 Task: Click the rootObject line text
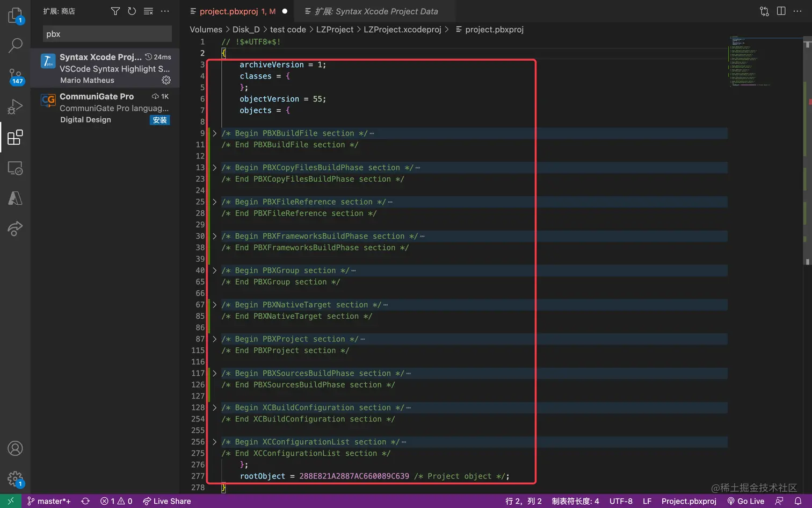pos(374,476)
